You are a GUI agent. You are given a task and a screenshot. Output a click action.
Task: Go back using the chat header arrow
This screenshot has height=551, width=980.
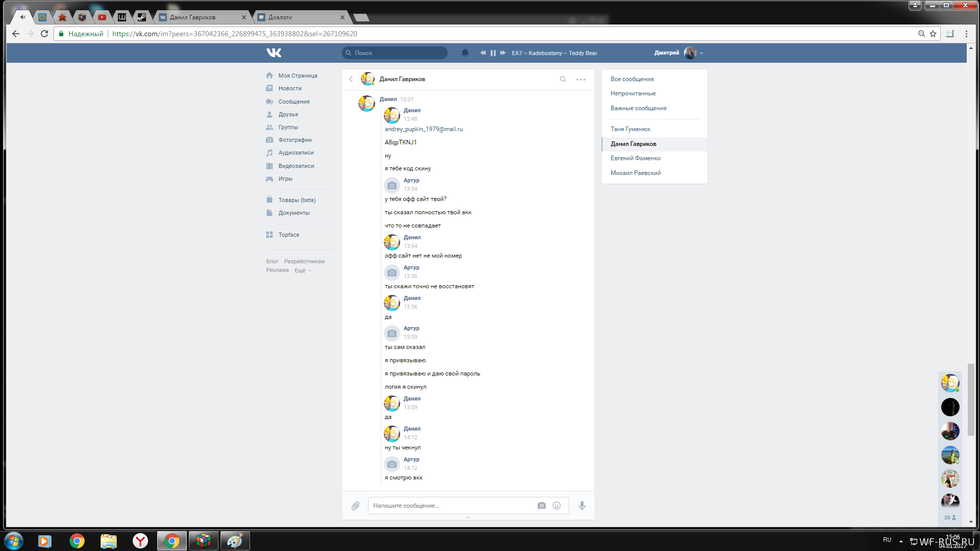351,79
